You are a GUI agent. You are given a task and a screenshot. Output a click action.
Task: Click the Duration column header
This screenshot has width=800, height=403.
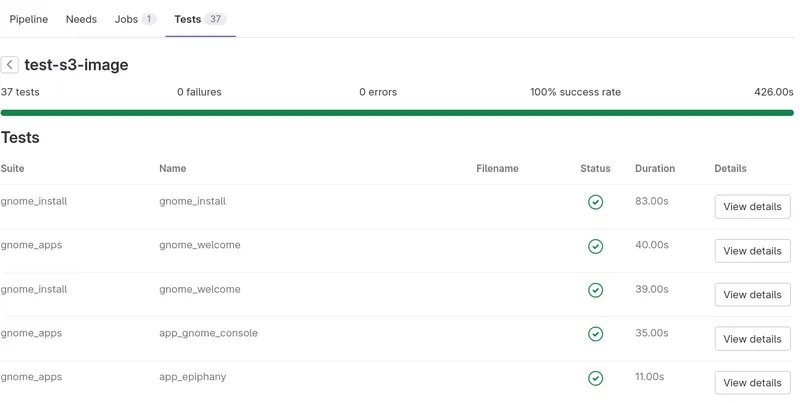tap(654, 169)
